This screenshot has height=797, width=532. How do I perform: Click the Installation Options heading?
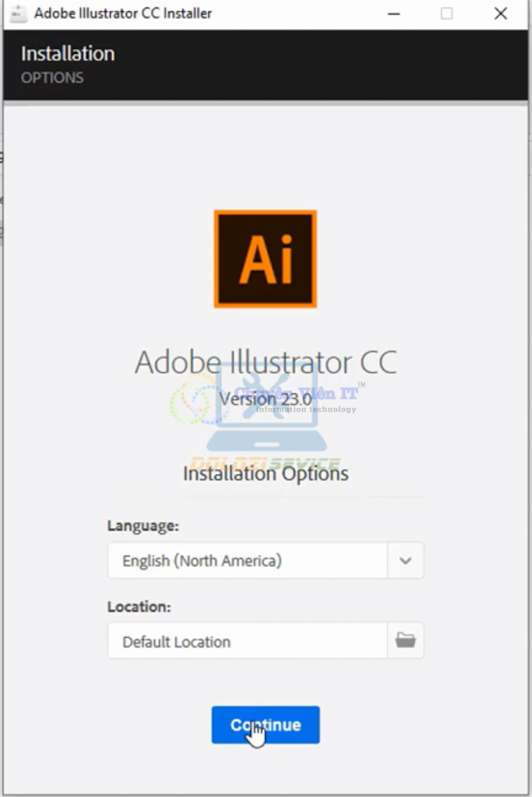coord(265,473)
